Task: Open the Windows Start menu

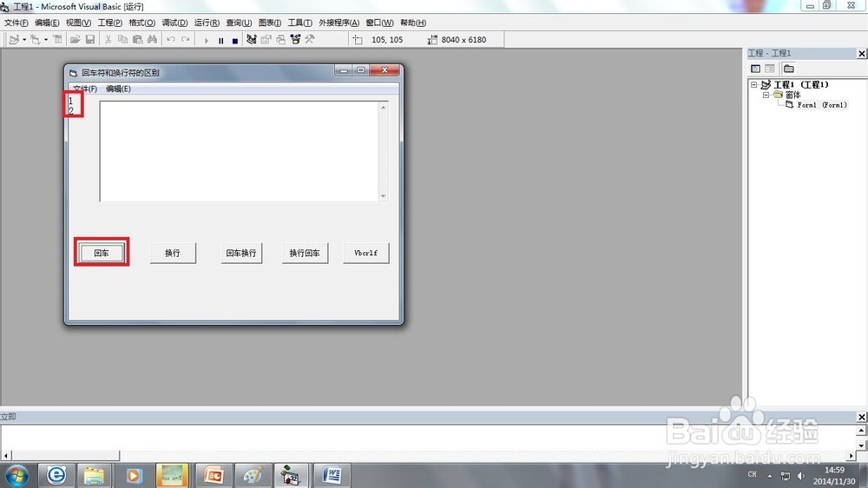Action: pos(16,476)
